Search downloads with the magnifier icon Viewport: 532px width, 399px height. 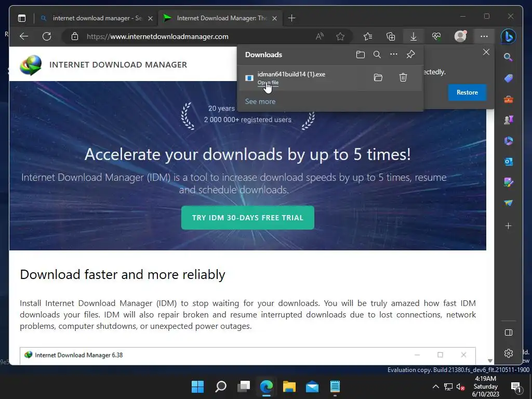[x=377, y=55]
